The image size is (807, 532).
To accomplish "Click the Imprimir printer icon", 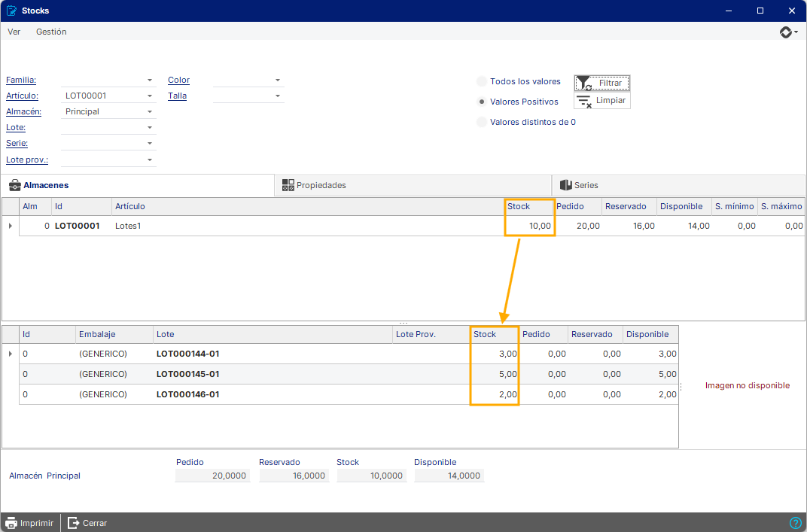I will tap(11, 523).
